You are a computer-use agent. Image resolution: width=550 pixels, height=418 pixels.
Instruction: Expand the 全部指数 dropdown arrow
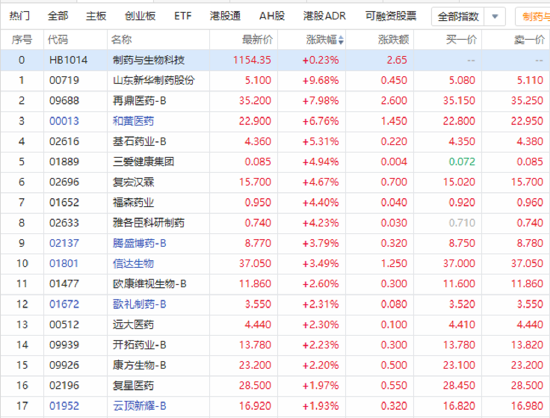click(x=495, y=16)
